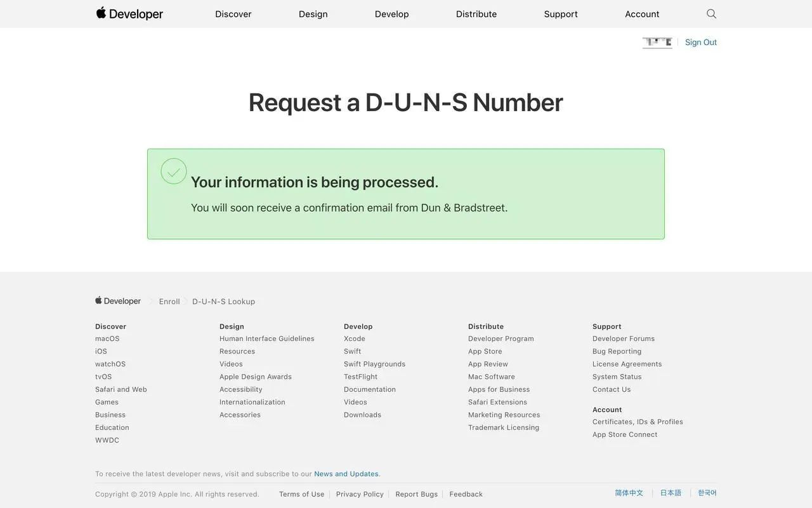The width and height of the screenshot is (812, 508).
Task: Open Human Interface Guidelines link
Action: (x=267, y=338)
